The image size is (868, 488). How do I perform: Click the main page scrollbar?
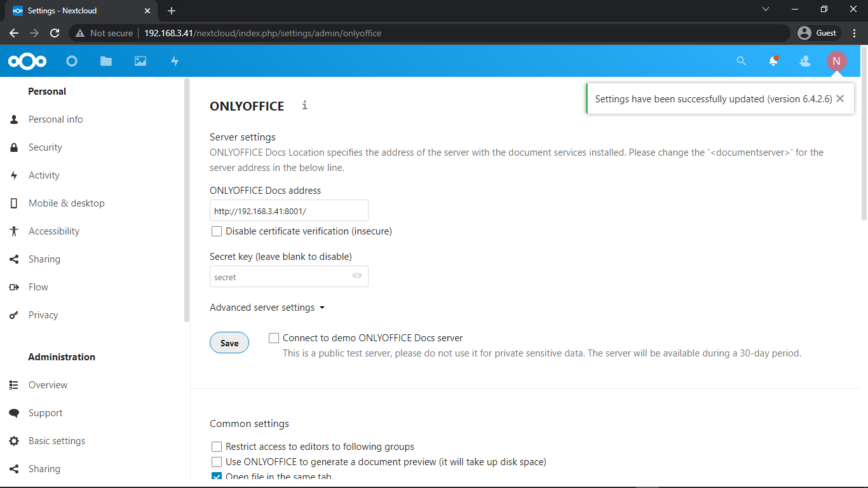[x=864, y=133]
